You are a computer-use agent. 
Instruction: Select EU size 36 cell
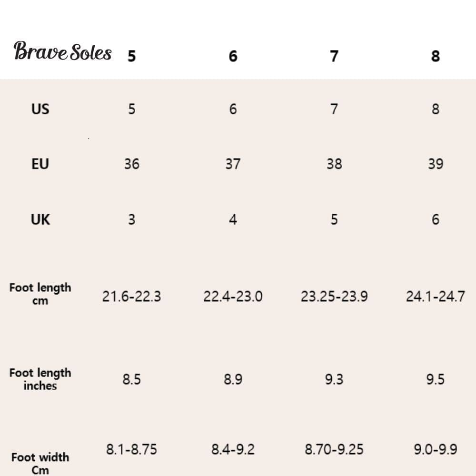coord(131,164)
